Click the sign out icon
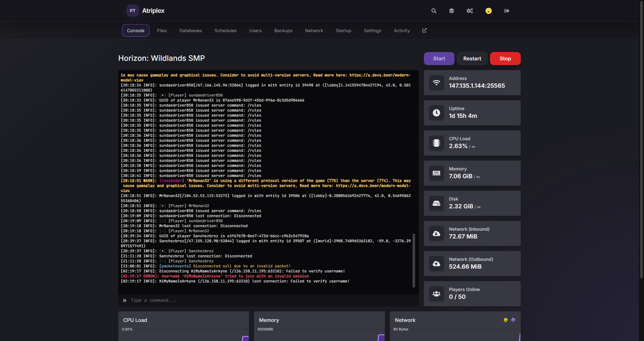Image resolution: width=644 pixels, height=341 pixels. [507, 11]
